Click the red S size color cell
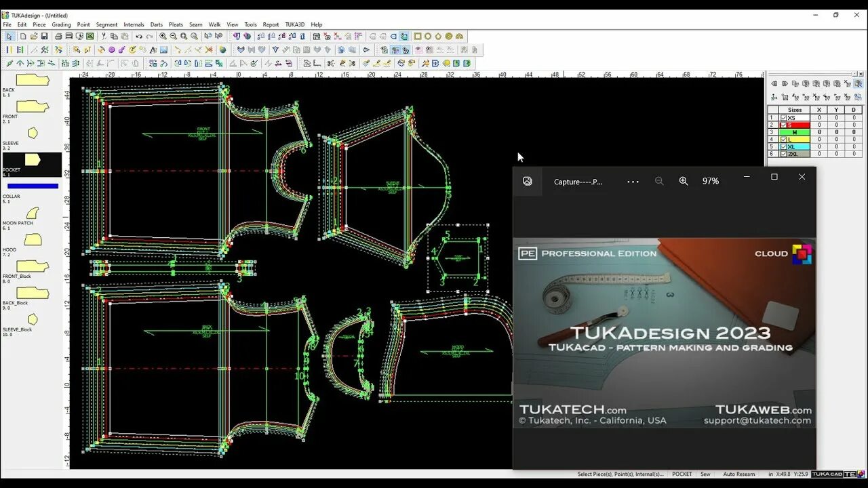The image size is (868, 488). (x=794, y=125)
